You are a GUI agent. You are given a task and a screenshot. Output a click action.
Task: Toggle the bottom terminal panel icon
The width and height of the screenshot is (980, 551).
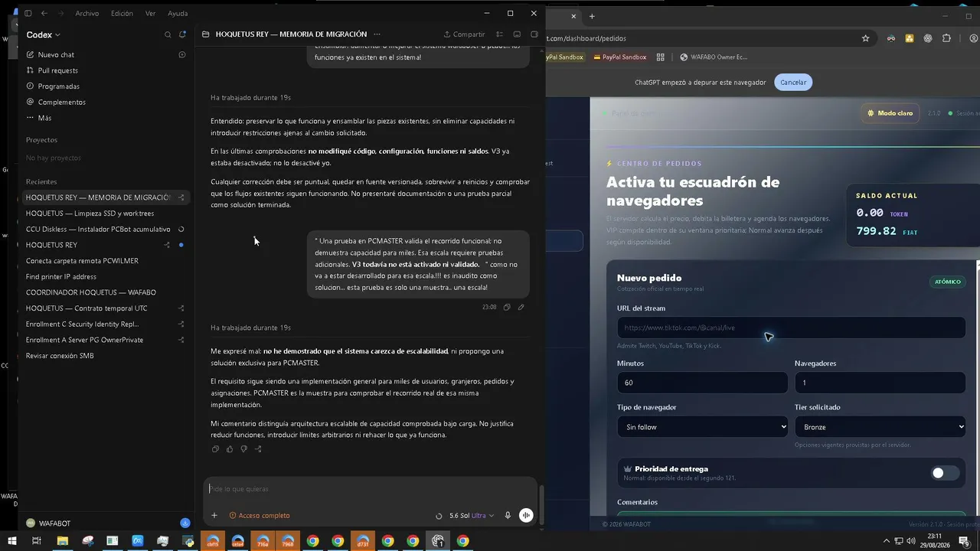[x=517, y=34]
